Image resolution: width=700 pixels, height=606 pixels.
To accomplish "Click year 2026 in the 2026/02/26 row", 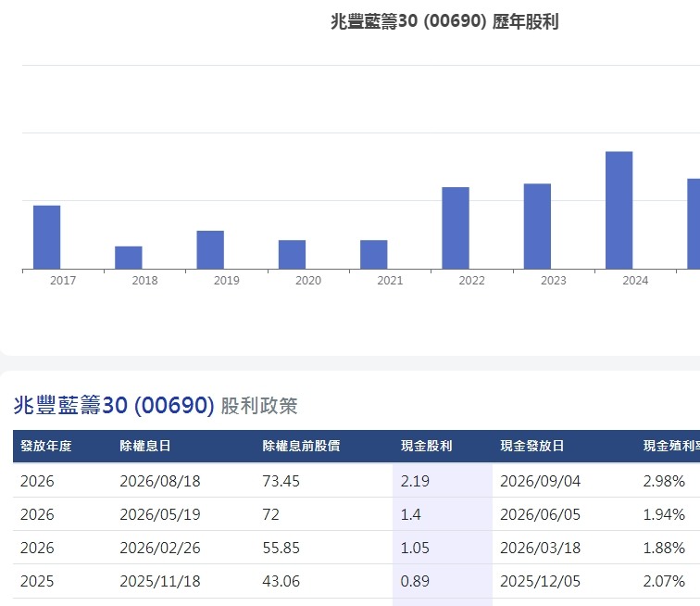I will (x=37, y=548).
